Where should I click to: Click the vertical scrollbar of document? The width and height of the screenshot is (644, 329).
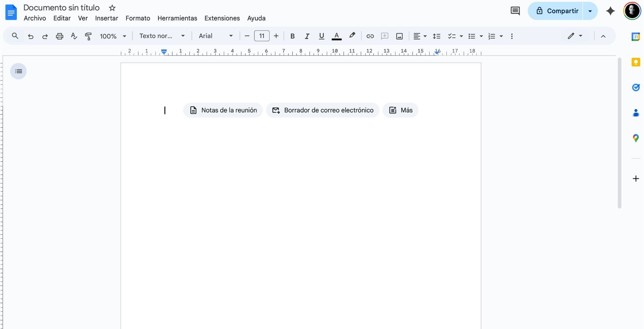pyautogui.click(x=619, y=133)
